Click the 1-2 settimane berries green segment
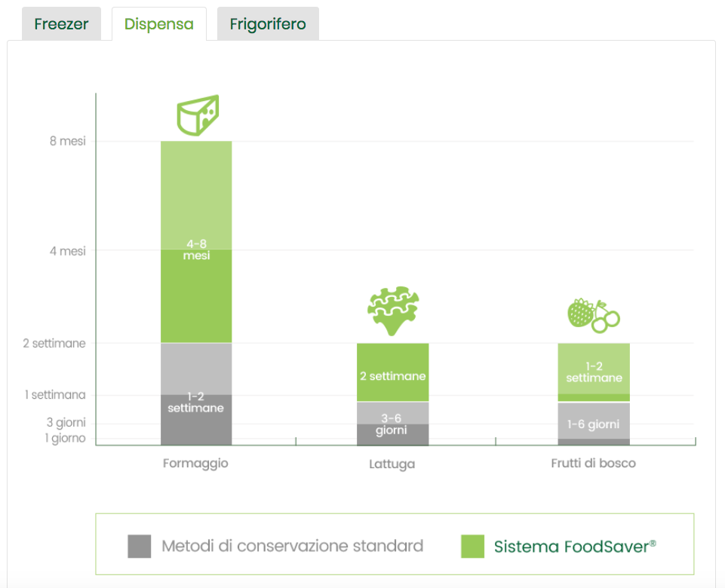This screenshot has height=588, width=725. click(594, 372)
